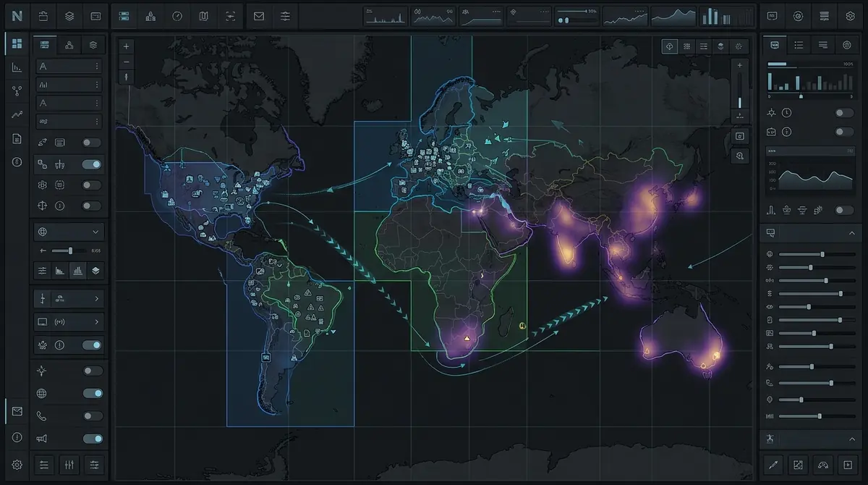Click the pen edit button at bottom right

click(x=773, y=464)
